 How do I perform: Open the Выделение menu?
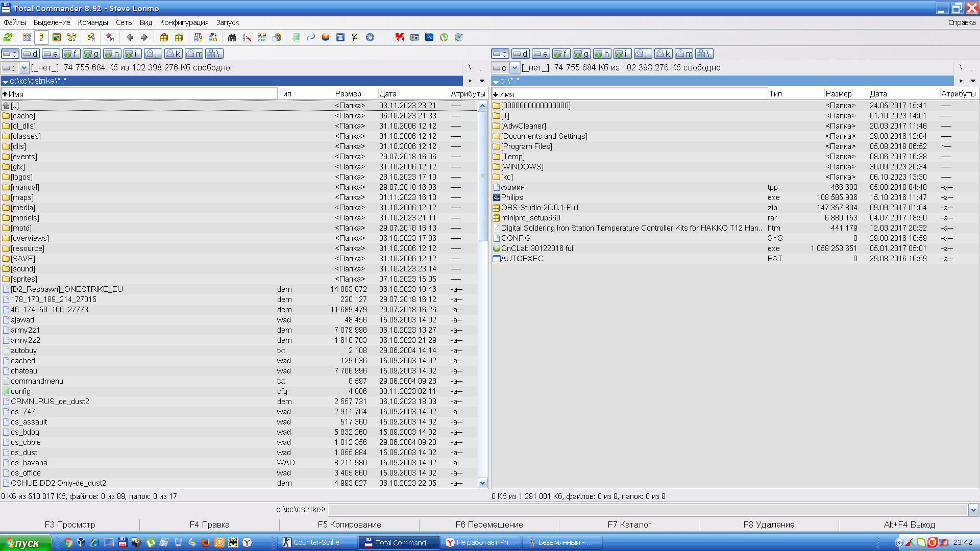coord(52,22)
